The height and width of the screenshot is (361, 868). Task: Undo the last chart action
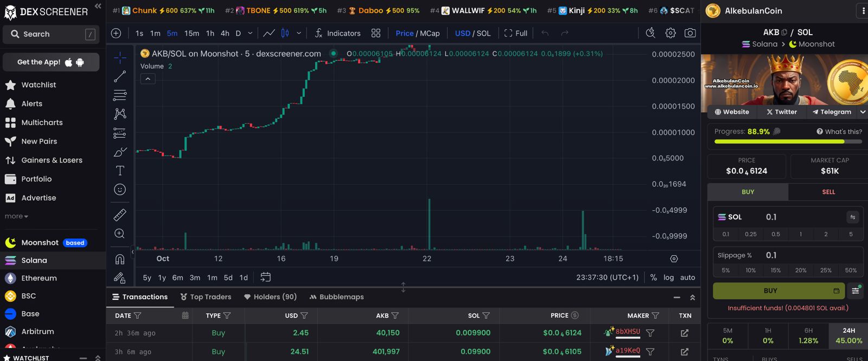(x=545, y=33)
